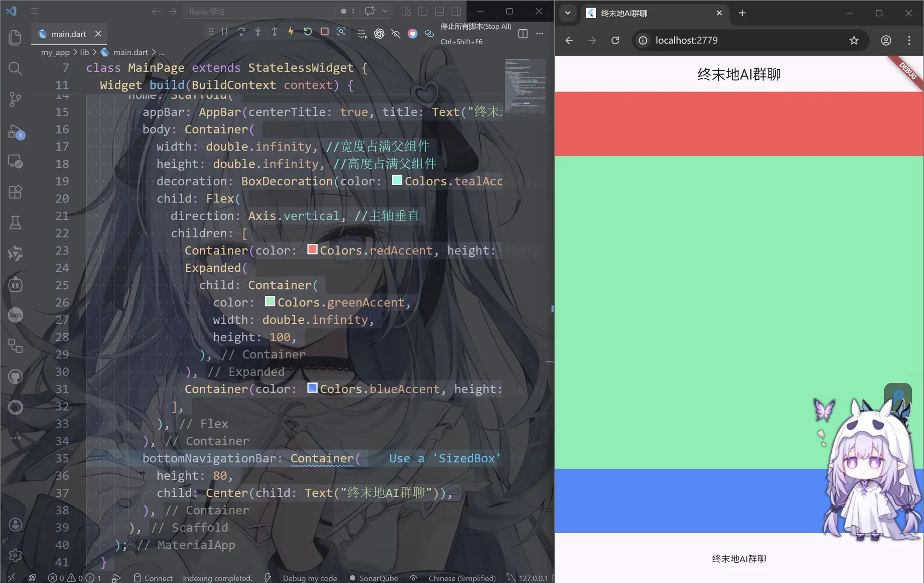The height and width of the screenshot is (583, 924).
Task: Open the Widget Inspector from debug toolbar
Action: [x=341, y=32]
